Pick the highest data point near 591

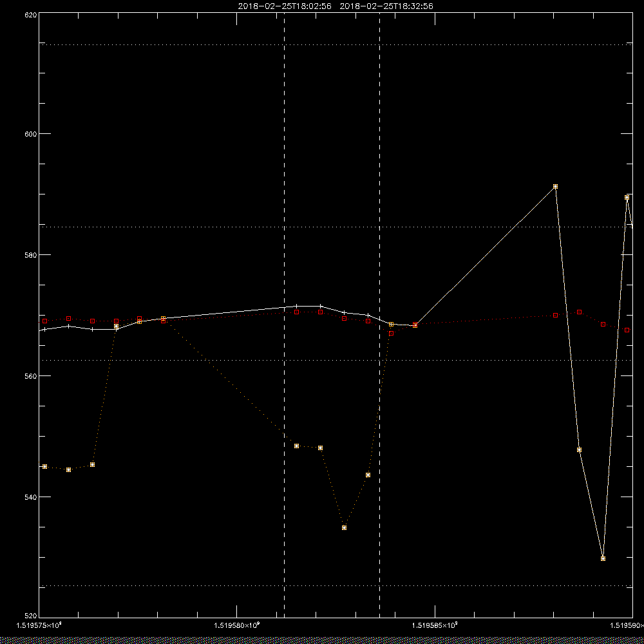(555, 187)
